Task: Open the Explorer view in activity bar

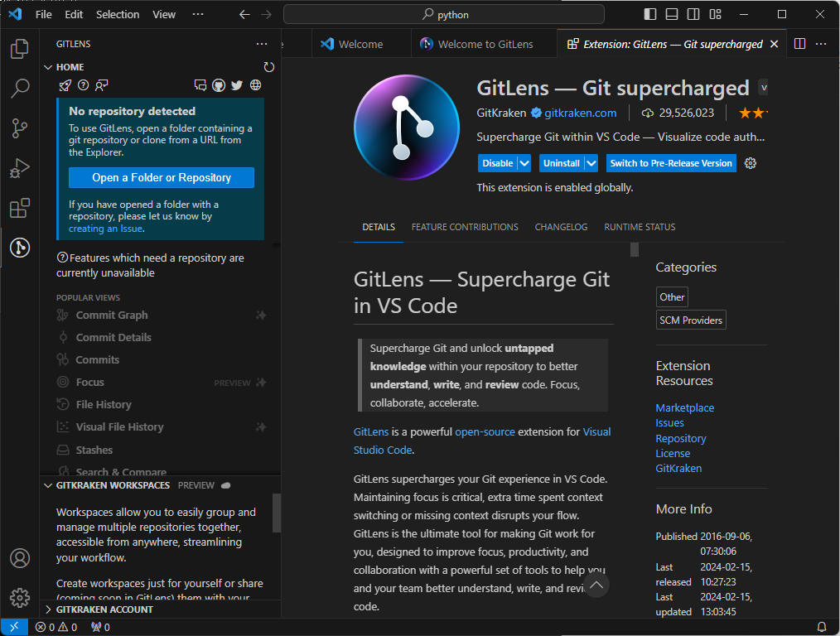Action: (20, 49)
